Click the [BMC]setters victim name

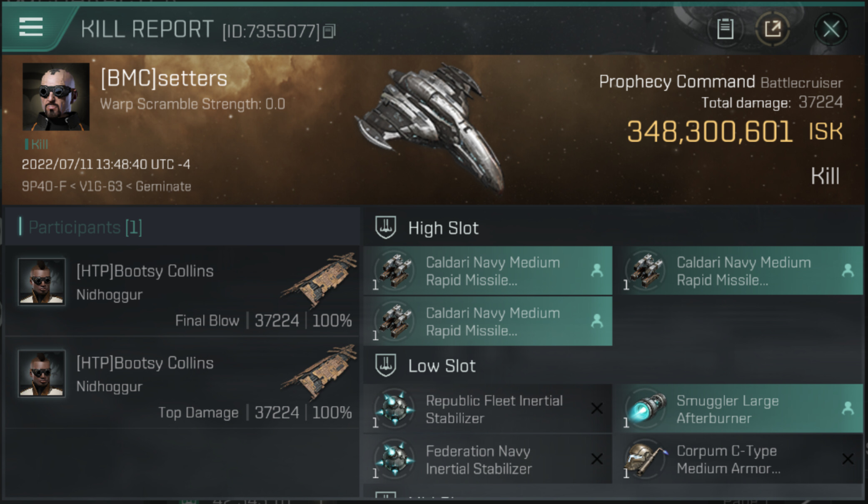[x=164, y=78]
